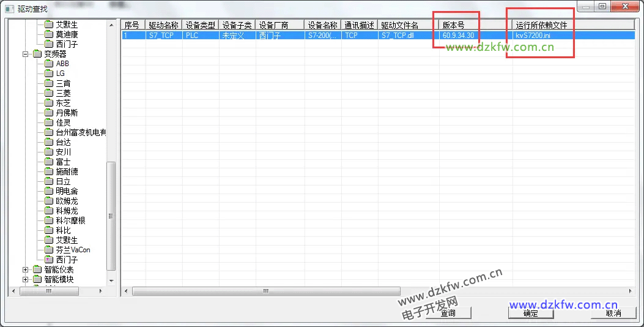Image resolution: width=644 pixels, height=327 pixels.
Task: Click the 台达 folder icon
Action: (x=49, y=142)
